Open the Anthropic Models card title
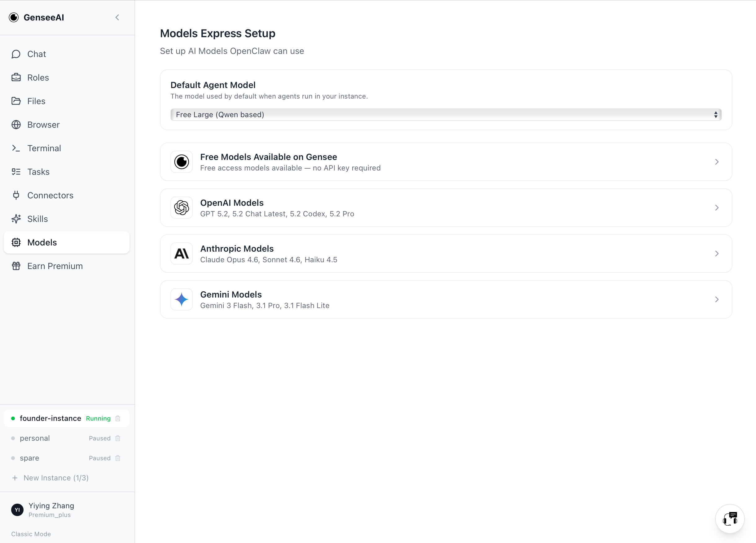756x543 pixels. [x=237, y=249]
